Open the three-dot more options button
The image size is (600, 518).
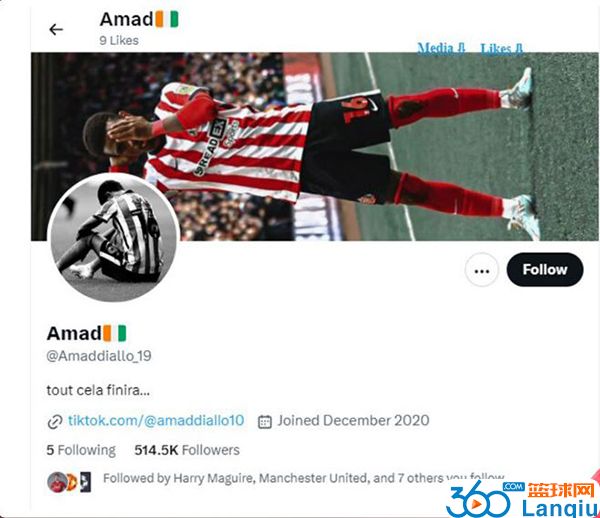pos(482,270)
